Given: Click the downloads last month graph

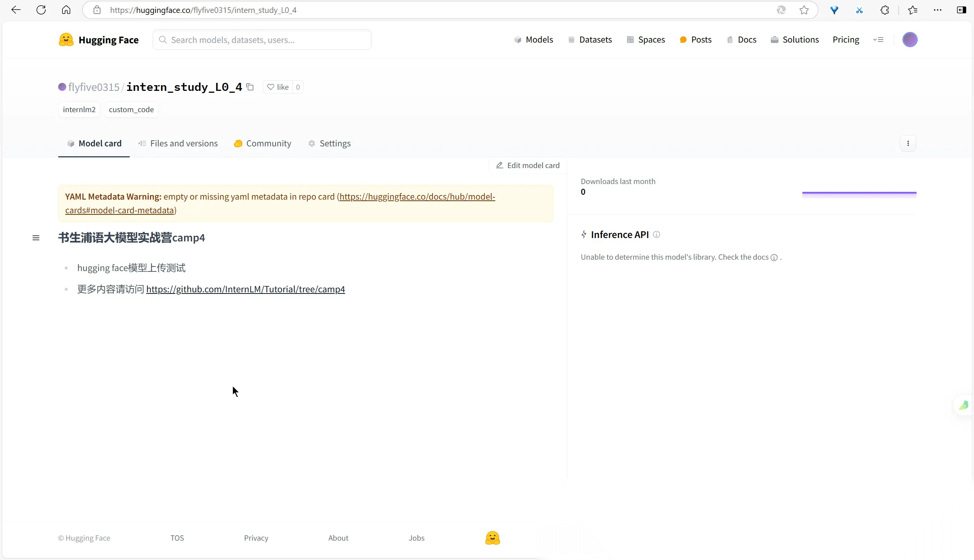Looking at the screenshot, I should (859, 193).
